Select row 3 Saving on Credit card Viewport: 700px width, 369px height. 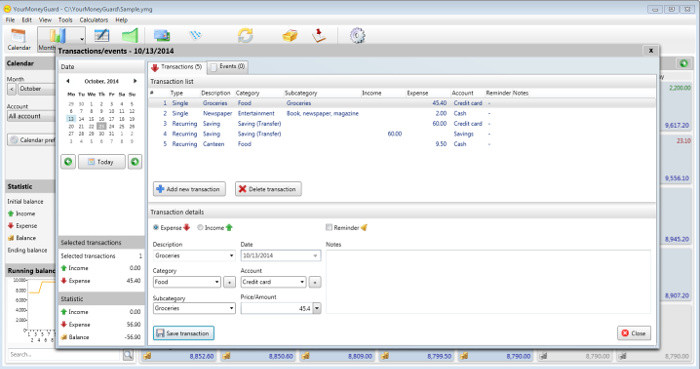[x=402, y=124]
